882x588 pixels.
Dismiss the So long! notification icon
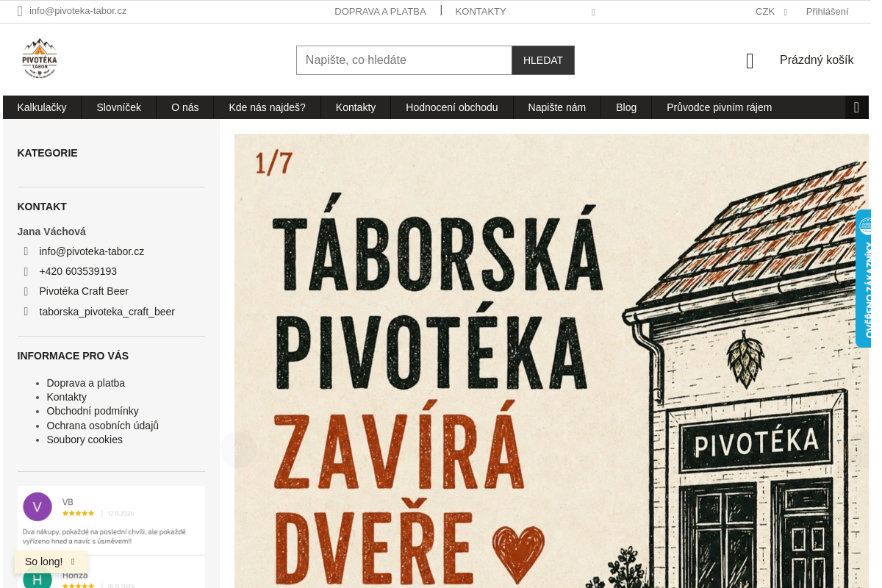73,562
